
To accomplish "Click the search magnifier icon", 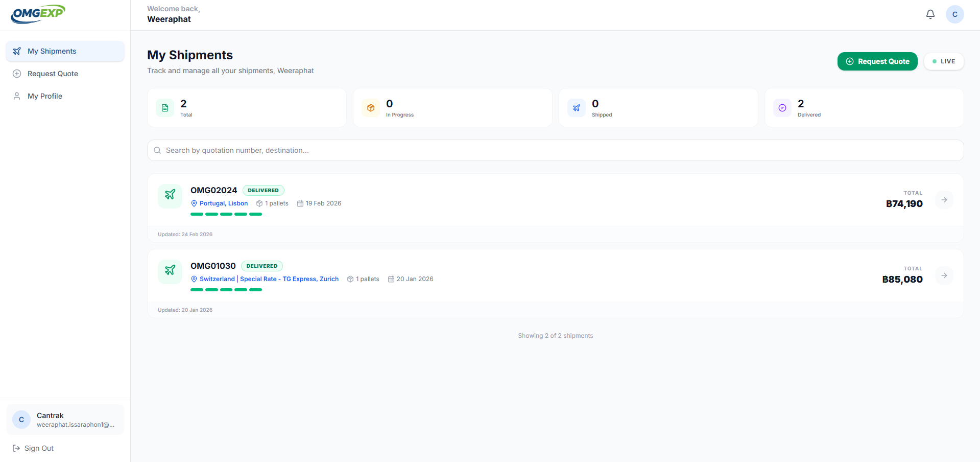I will (157, 150).
